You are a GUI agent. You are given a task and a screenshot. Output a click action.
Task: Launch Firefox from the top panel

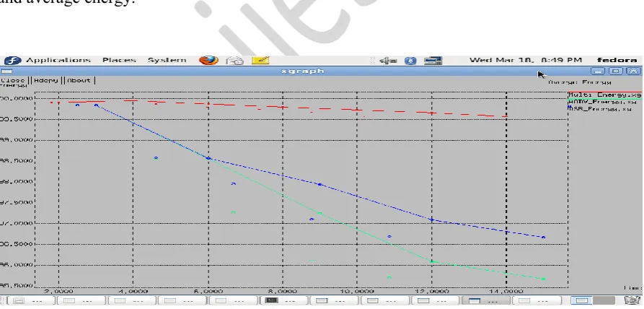click(x=208, y=61)
